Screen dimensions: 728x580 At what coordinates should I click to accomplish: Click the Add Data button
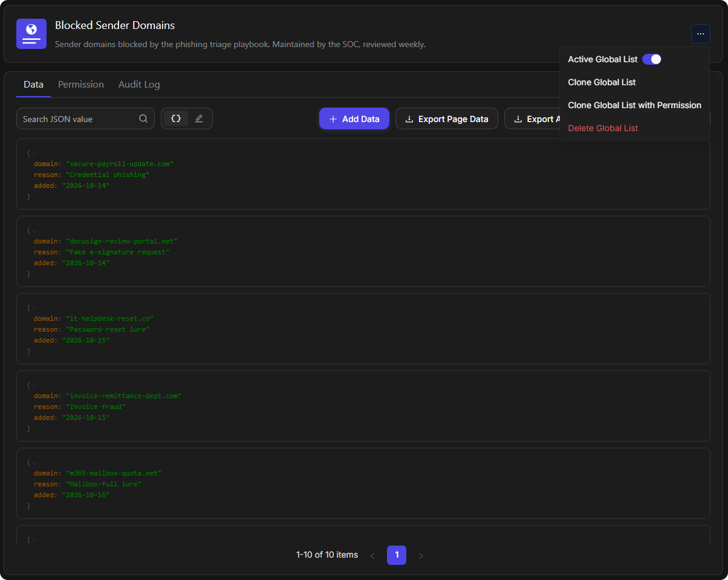coord(354,118)
